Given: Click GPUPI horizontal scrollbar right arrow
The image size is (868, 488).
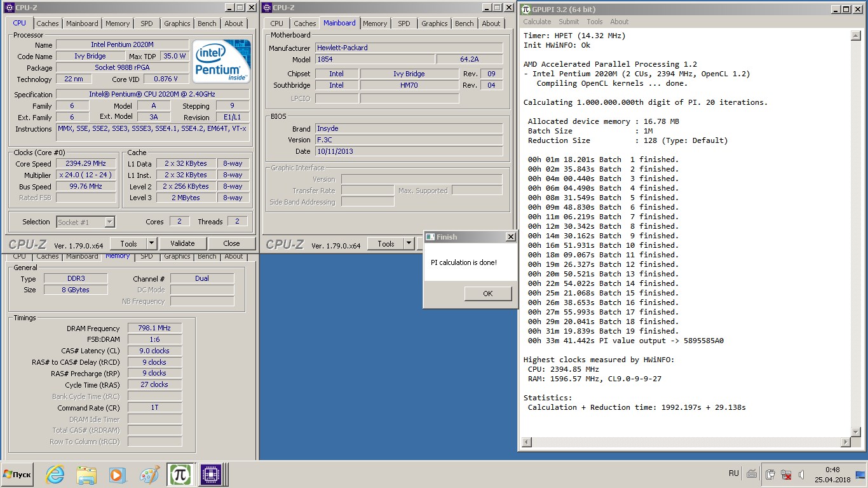Looking at the screenshot, I should pos(845,442).
